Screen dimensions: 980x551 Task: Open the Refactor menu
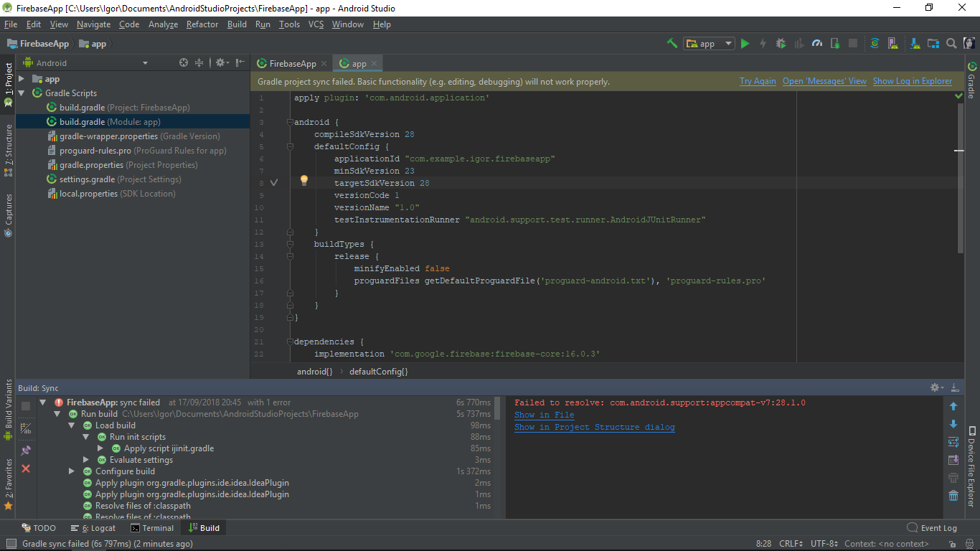point(202,24)
